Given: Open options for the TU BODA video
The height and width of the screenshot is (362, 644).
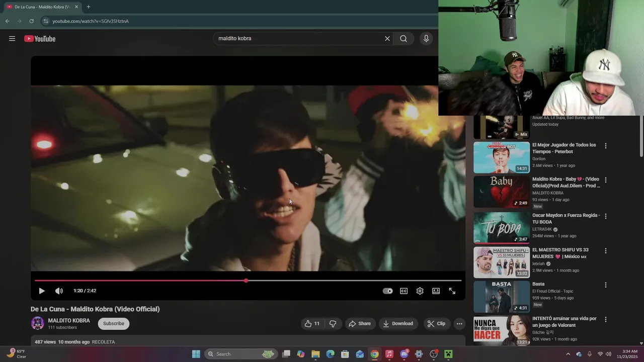Looking at the screenshot, I should click(606, 216).
